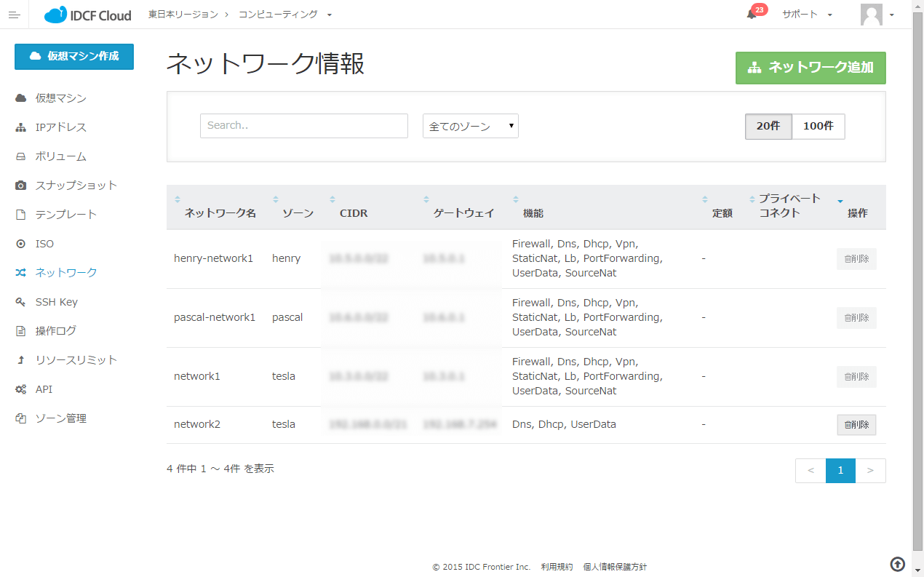The height and width of the screenshot is (577, 924).
Task: Click the user avatar icon
Action: [x=871, y=15]
